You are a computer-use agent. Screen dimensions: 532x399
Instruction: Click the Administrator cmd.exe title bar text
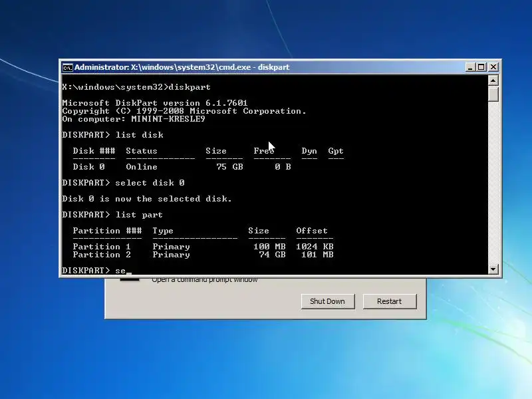182,67
